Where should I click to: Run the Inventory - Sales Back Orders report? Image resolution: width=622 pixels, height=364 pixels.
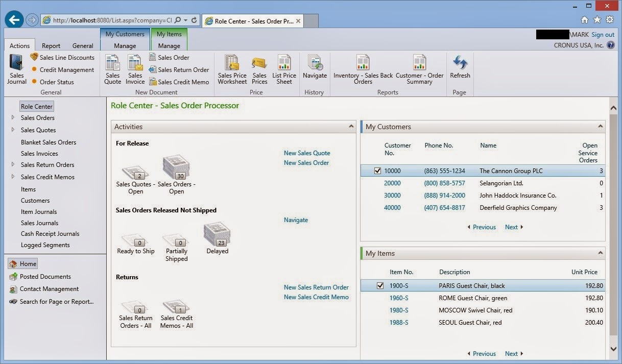363,69
